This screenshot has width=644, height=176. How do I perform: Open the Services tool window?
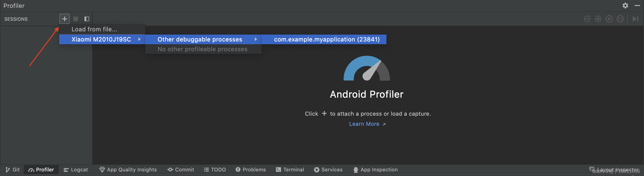pyautogui.click(x=328, y=170)
